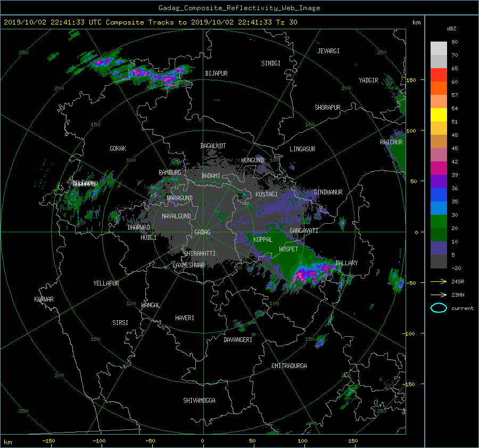Click the LINGASUR city label

(302, 149)
